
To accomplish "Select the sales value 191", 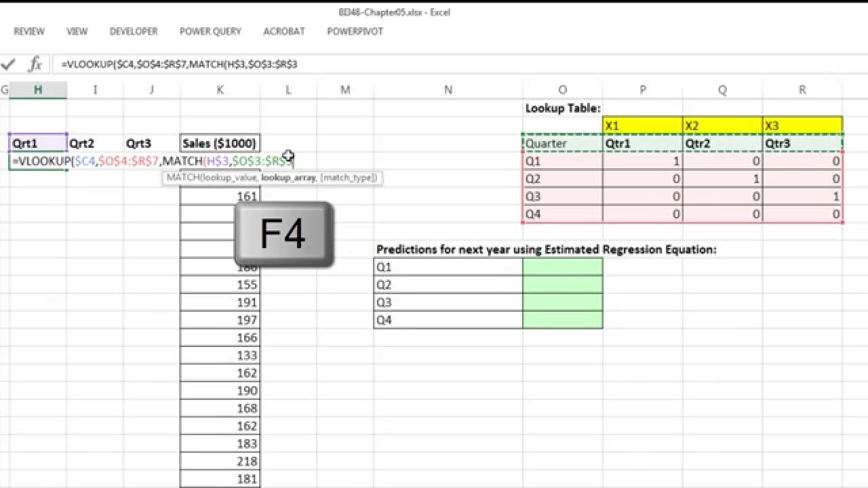I will (220, 302).
